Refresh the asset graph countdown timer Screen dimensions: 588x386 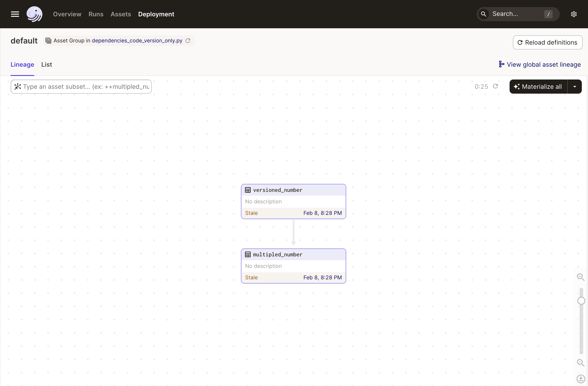point(495,86)
